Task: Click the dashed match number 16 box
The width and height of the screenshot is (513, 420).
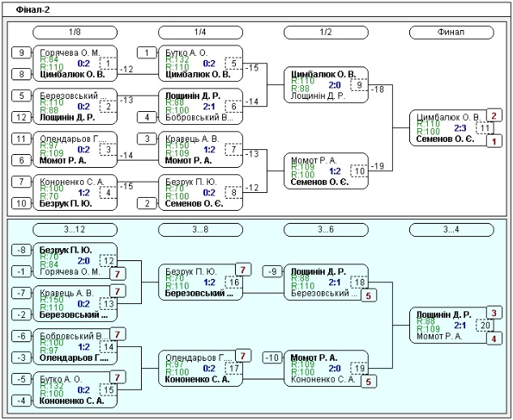Action: (233, 282)
